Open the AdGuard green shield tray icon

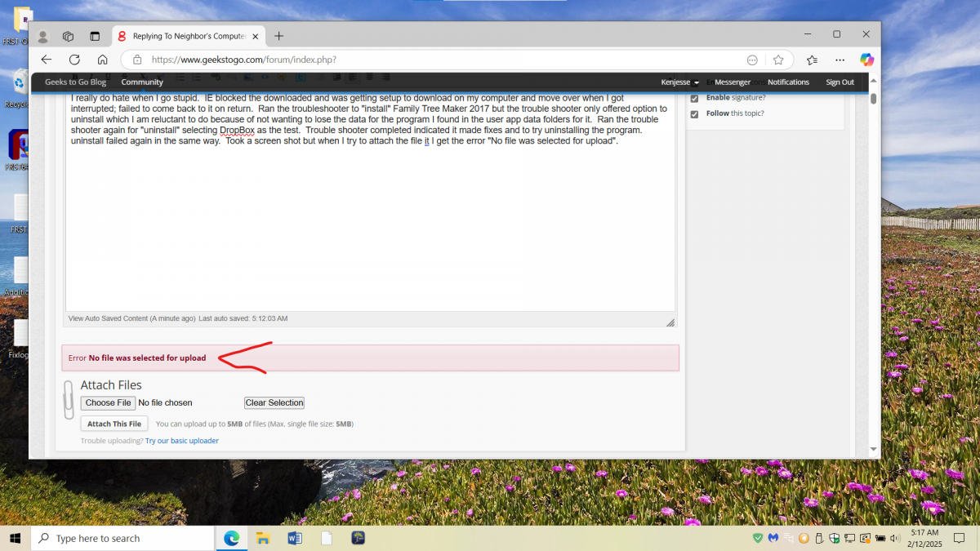(758, 538)
